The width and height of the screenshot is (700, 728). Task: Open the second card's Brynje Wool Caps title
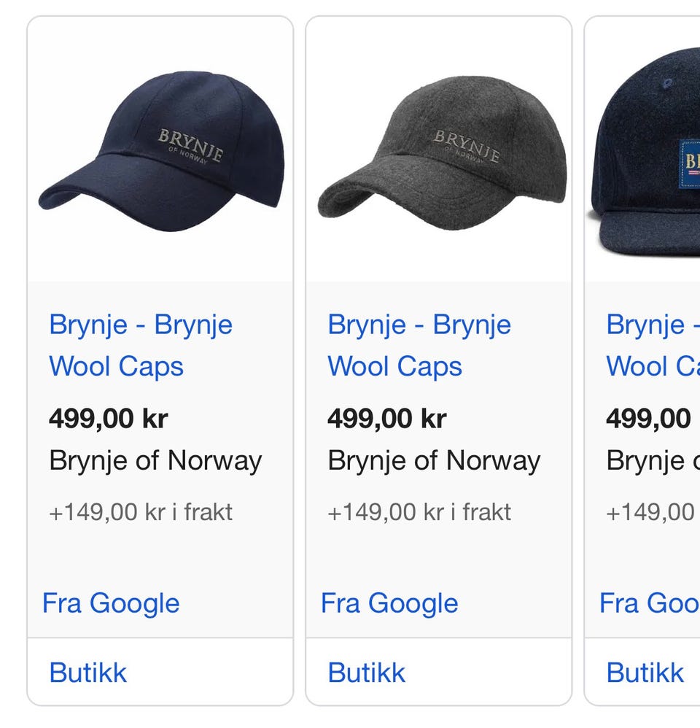[419, 345]
